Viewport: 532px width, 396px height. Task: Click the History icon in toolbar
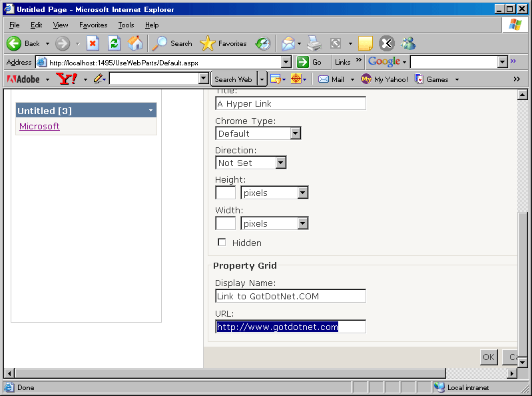point(263,43)
